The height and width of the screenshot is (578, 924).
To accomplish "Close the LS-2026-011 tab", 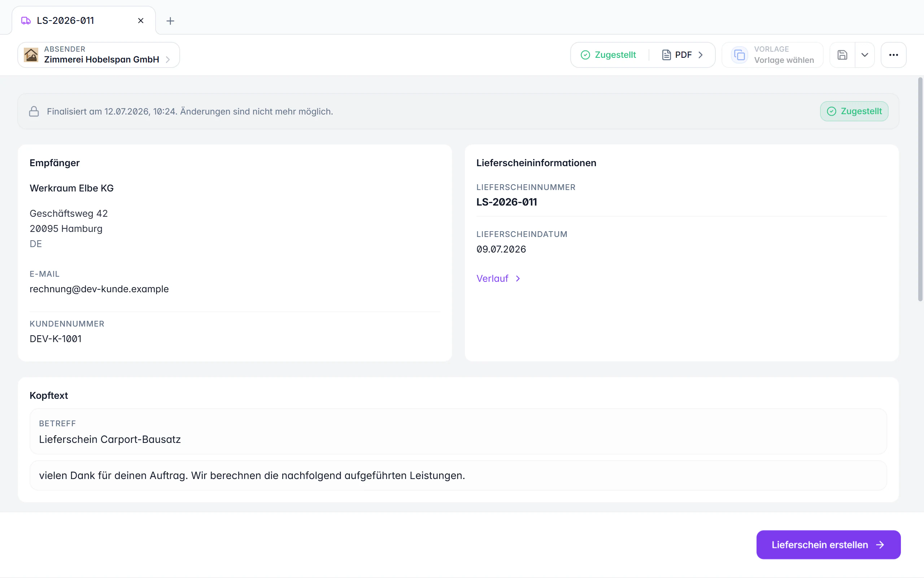I will click(140, 21).
